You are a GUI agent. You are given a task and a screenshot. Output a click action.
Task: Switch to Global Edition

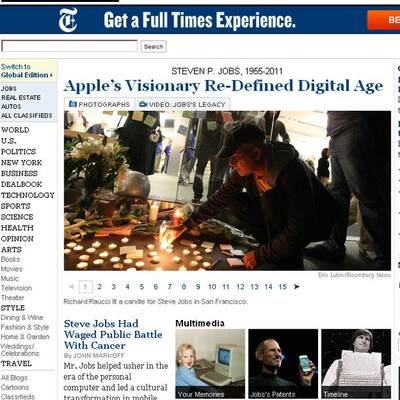27,71
